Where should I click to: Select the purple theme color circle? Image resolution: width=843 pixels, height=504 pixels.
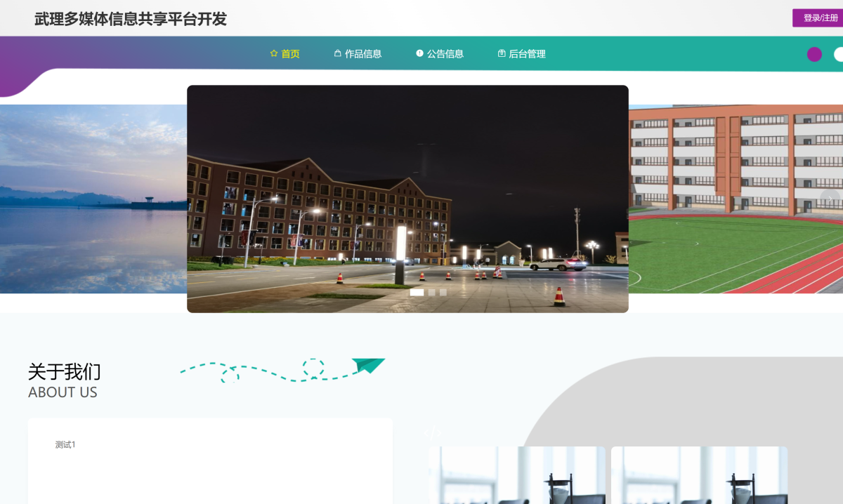point(814,55)
